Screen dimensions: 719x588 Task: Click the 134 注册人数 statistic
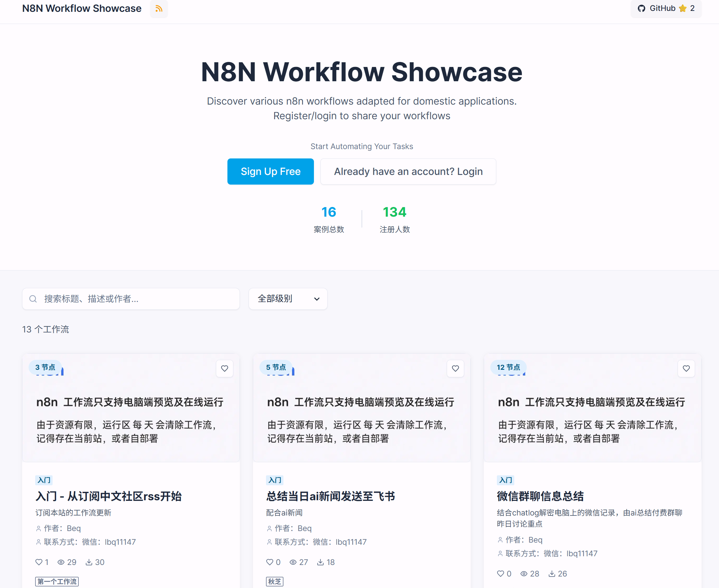click(395, 219)
